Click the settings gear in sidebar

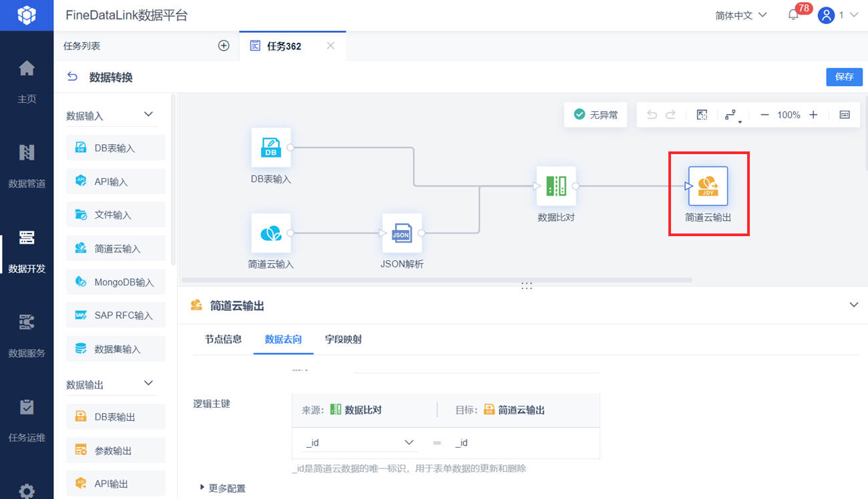27,491
